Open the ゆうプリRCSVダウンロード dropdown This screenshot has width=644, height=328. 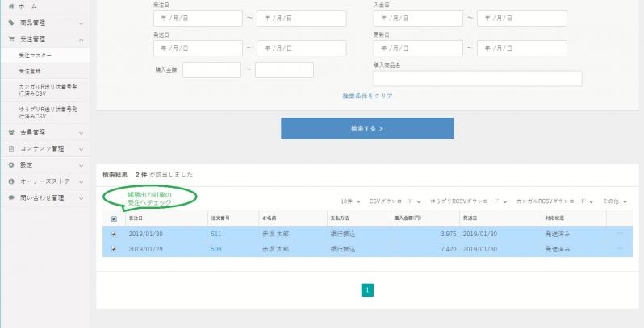[469, 201]
